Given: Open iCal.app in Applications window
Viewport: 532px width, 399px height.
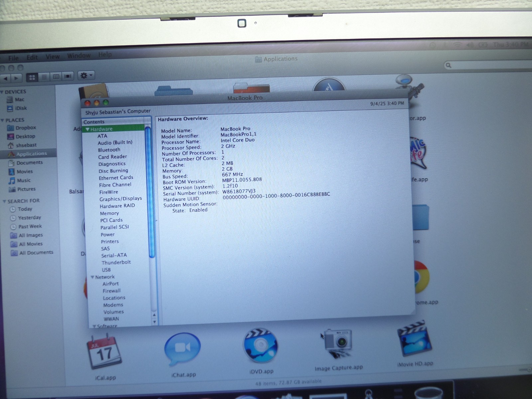Looking at the screenshot, I should 104,353.
